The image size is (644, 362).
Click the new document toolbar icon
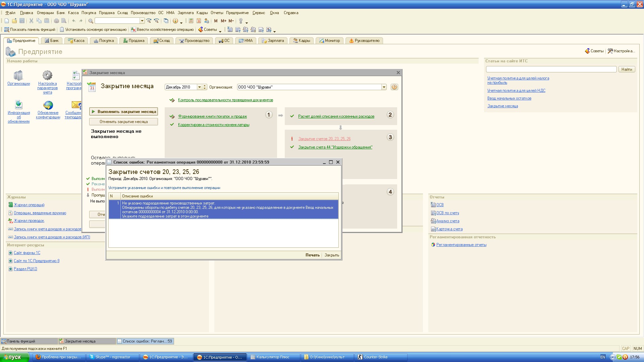[7, 21]
